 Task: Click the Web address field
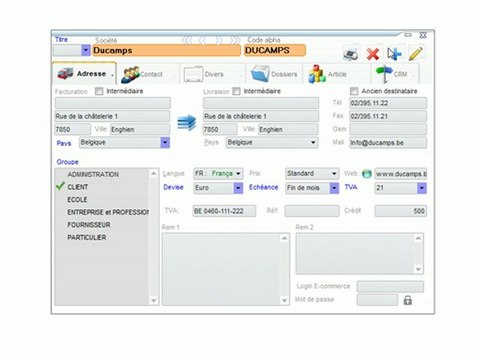[401, 174]
